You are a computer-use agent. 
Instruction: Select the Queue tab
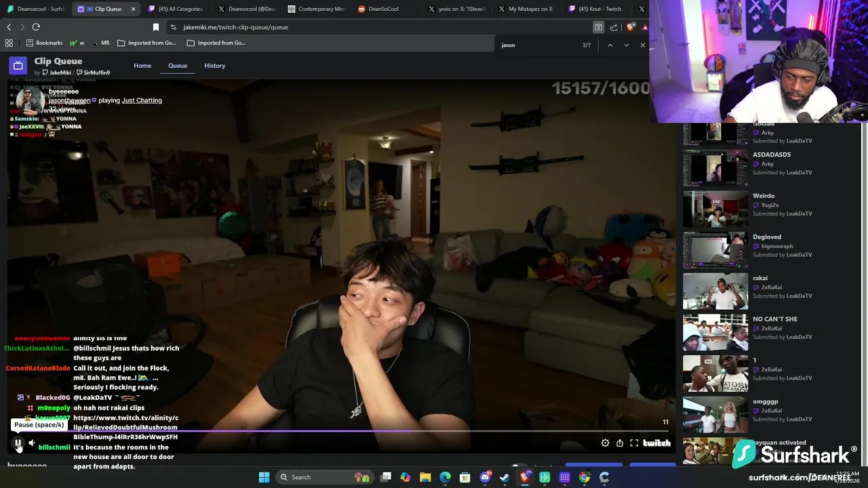tap(178, 66)
